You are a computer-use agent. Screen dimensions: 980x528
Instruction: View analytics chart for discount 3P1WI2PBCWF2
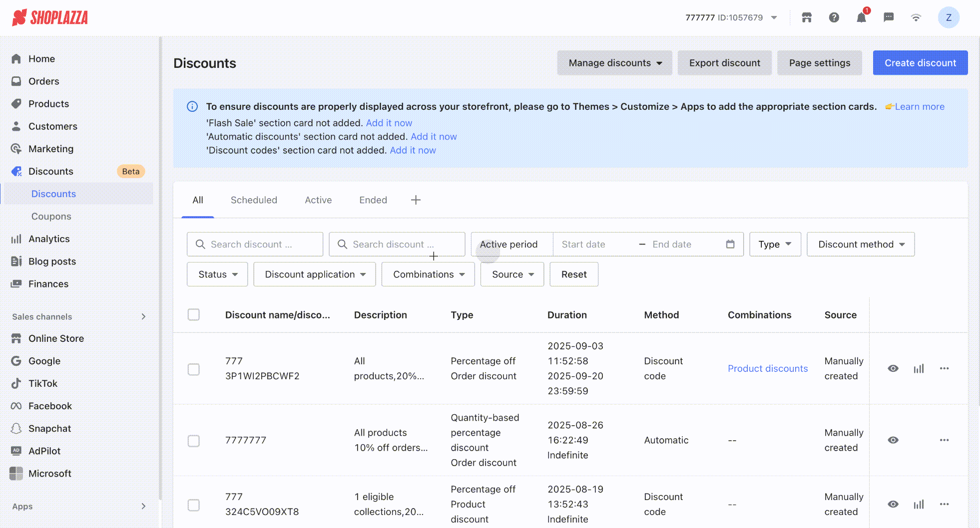[919, 369]
